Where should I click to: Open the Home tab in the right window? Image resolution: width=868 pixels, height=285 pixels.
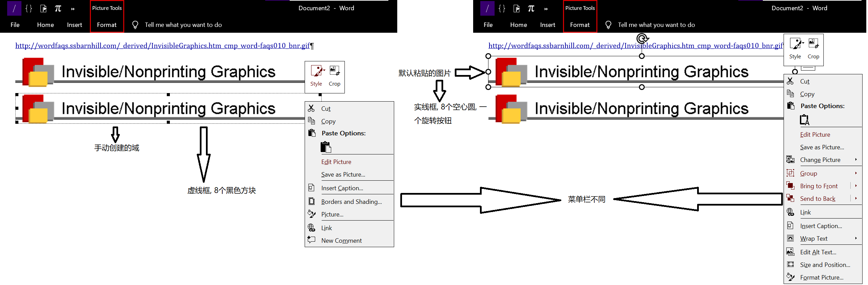519,25
